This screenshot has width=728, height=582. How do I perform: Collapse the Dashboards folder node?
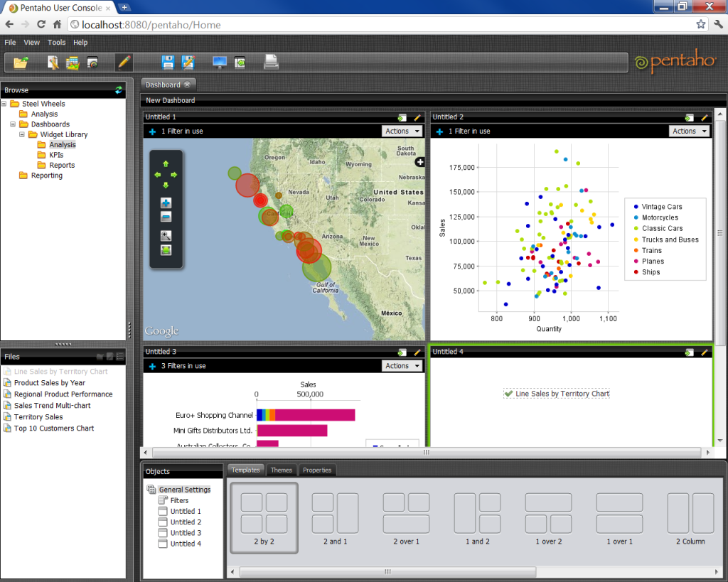pos(13,124)
